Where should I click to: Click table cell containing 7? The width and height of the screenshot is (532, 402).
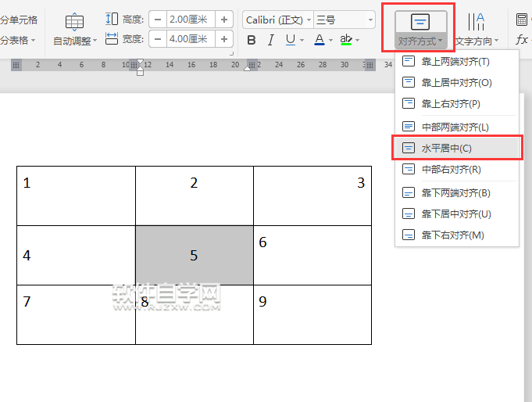(x=76, y=314)
